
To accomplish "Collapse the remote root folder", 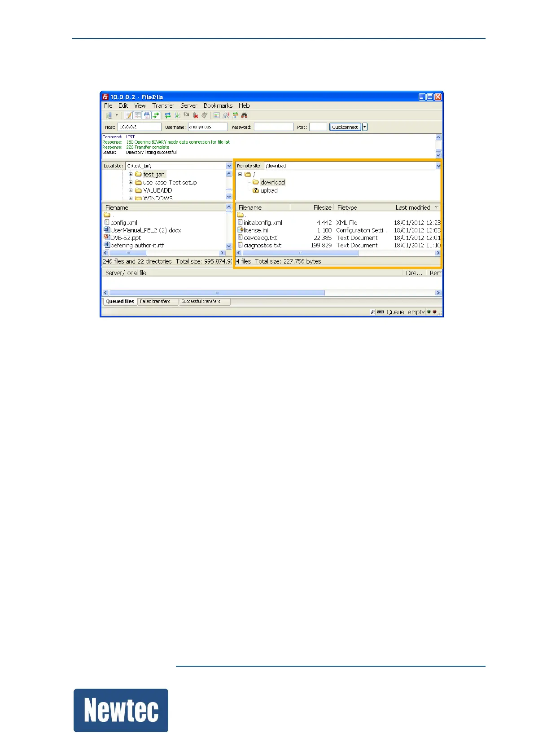I will click(240, 175).
